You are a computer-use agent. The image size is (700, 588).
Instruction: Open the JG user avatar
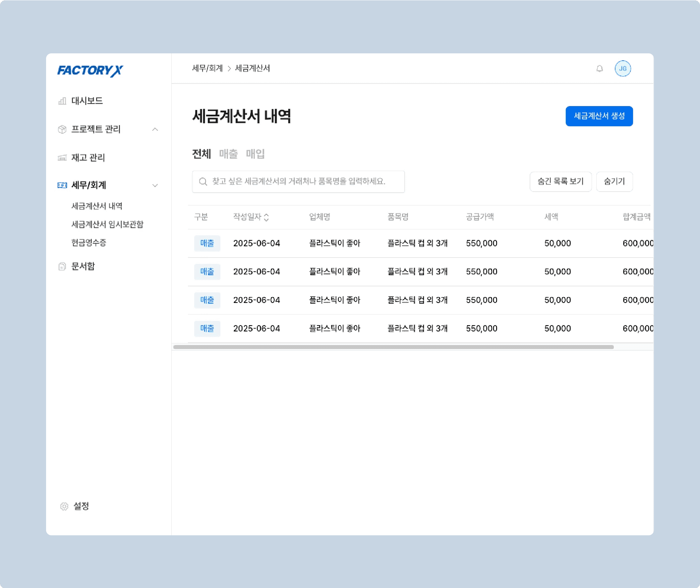point(622,69)
